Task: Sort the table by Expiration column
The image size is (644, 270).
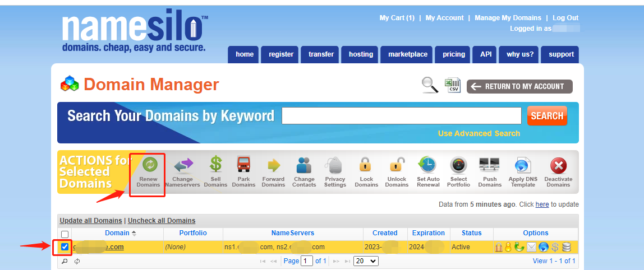Action: tap(428, 233)
